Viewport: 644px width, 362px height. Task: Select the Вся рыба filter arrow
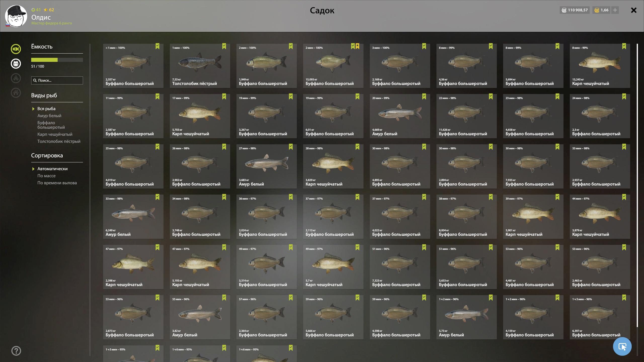pos(33,109)
